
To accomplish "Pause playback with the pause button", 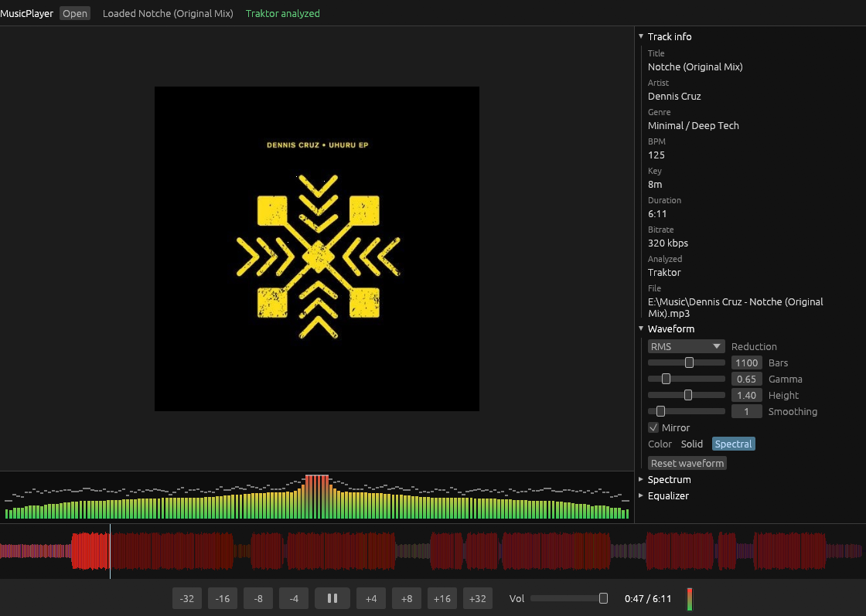I will (x=332, y=598).
